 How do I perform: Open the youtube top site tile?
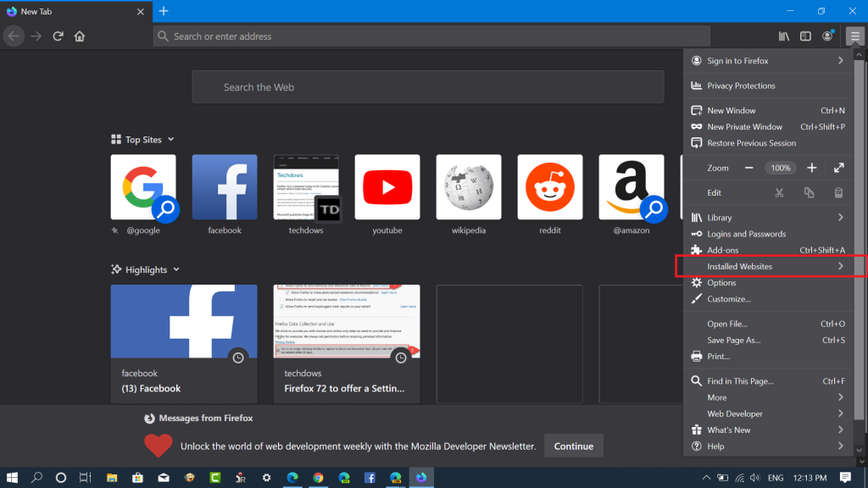tap(387, 187)
